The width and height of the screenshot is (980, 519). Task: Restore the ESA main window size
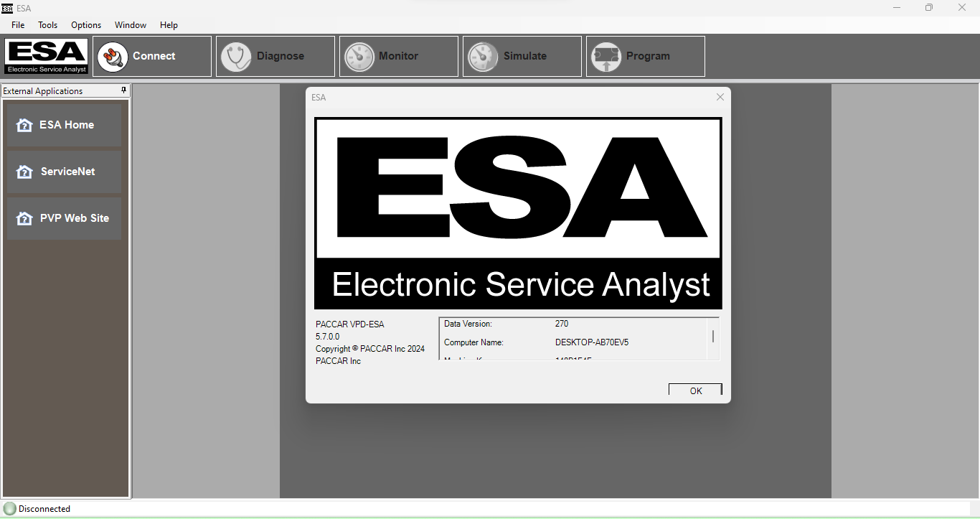pos(929,8)
